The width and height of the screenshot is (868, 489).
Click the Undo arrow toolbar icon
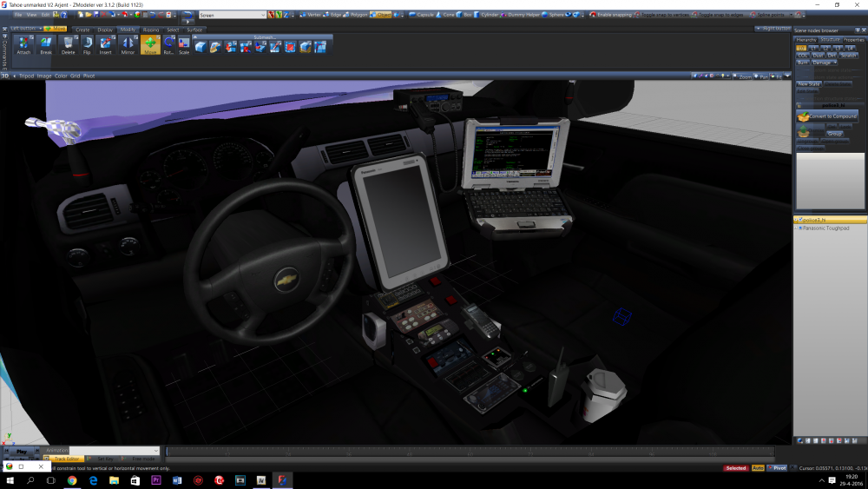153,15
